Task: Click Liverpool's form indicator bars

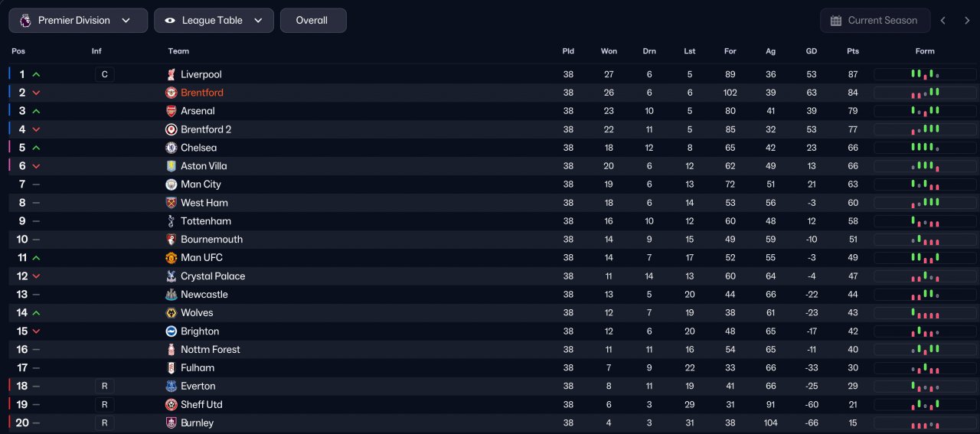Action: click(x=925, y=74)
